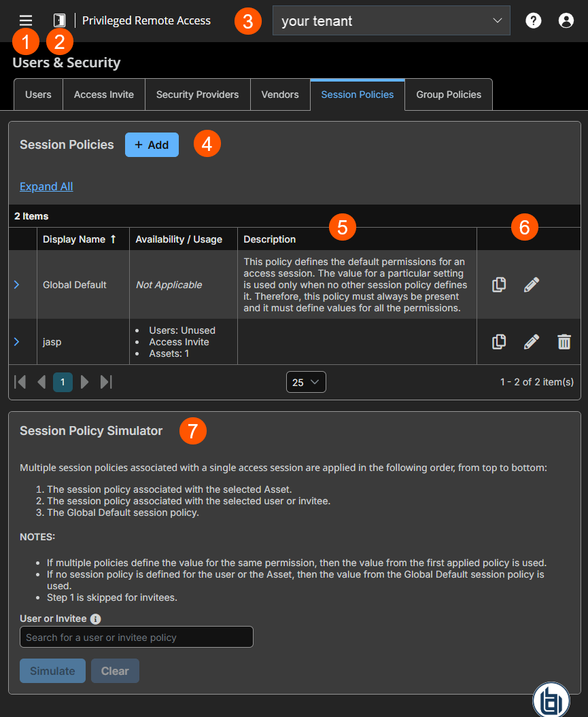Edit the jasp session policy

pos(531,341)
